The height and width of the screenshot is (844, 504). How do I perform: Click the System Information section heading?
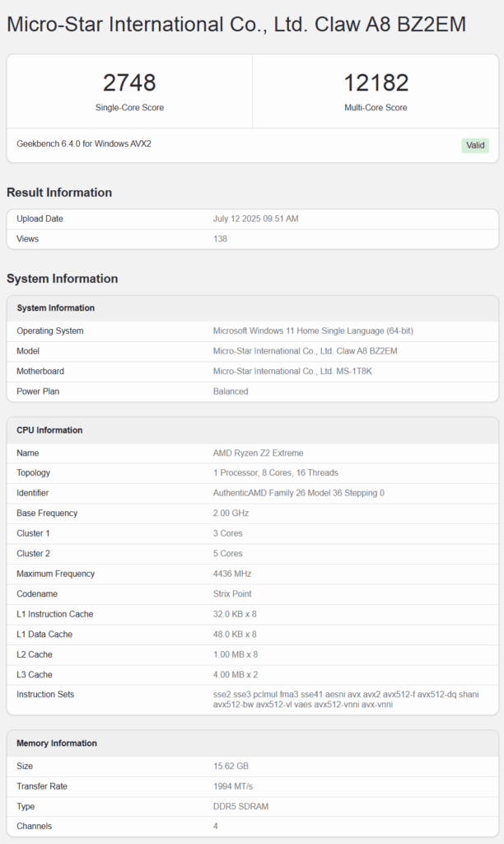62,279
